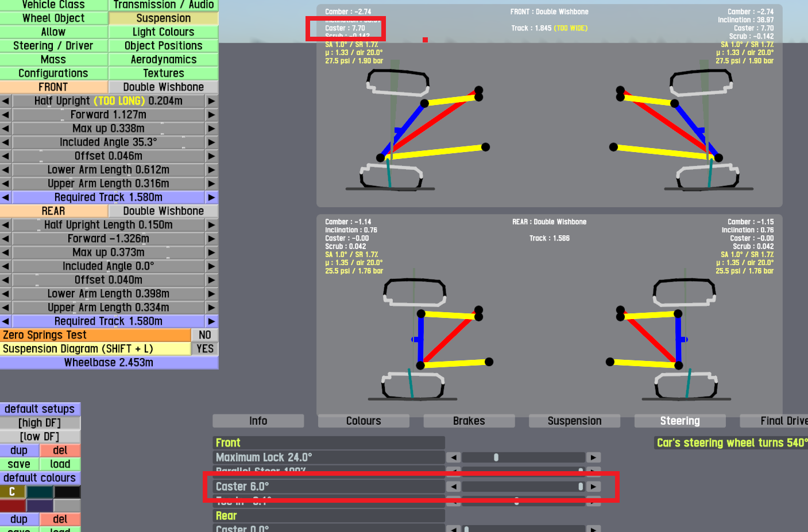Screen dimensions: 808x532
Task: Decrease Max up 0.373m using left arrow
Action: point(6,253)
